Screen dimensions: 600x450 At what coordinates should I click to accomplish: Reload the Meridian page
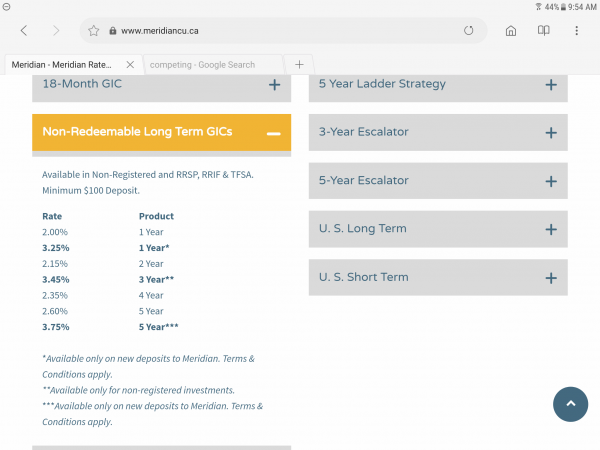[x=468, y=31]
